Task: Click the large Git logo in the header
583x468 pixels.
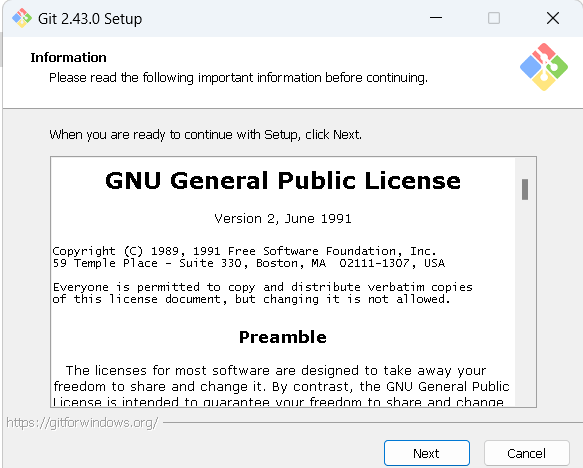Action: 544,67
